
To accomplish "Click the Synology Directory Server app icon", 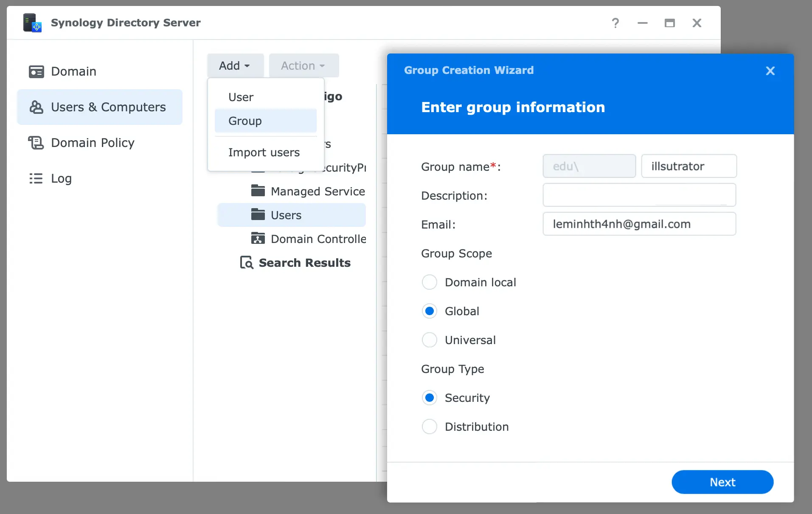I will click(32, 23).
